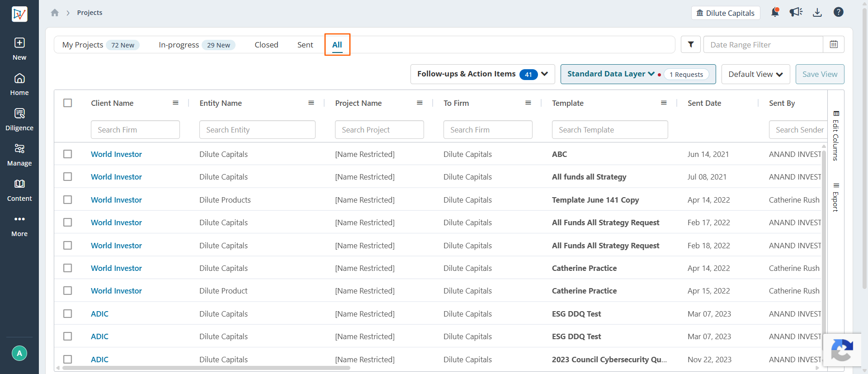Go to Home in the sidebar
This screenshot has width=868, height=374.
click(x=19, y=84)
